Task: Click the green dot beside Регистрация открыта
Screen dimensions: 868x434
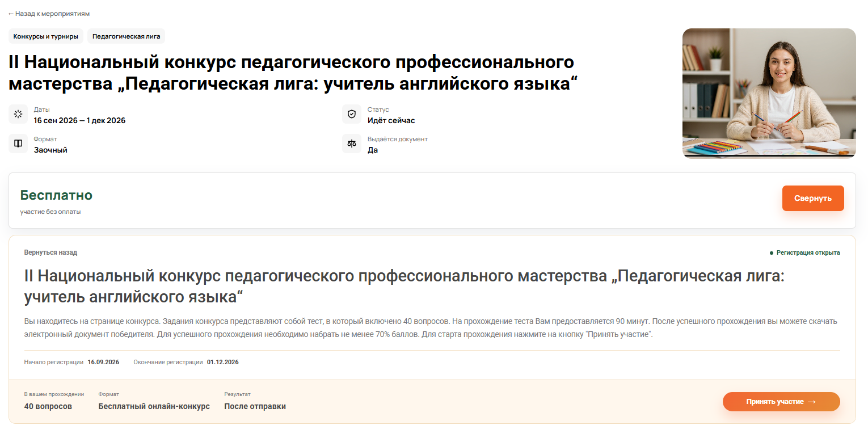Action: coord(772,253)
